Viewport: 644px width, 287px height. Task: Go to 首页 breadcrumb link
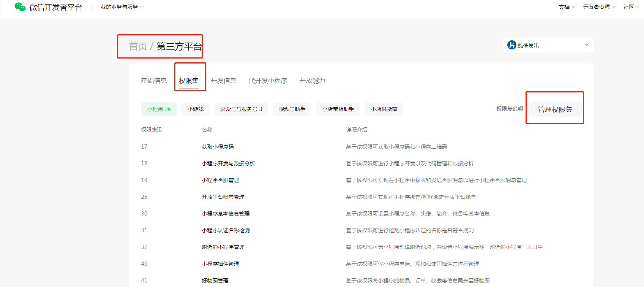(138, 46)
